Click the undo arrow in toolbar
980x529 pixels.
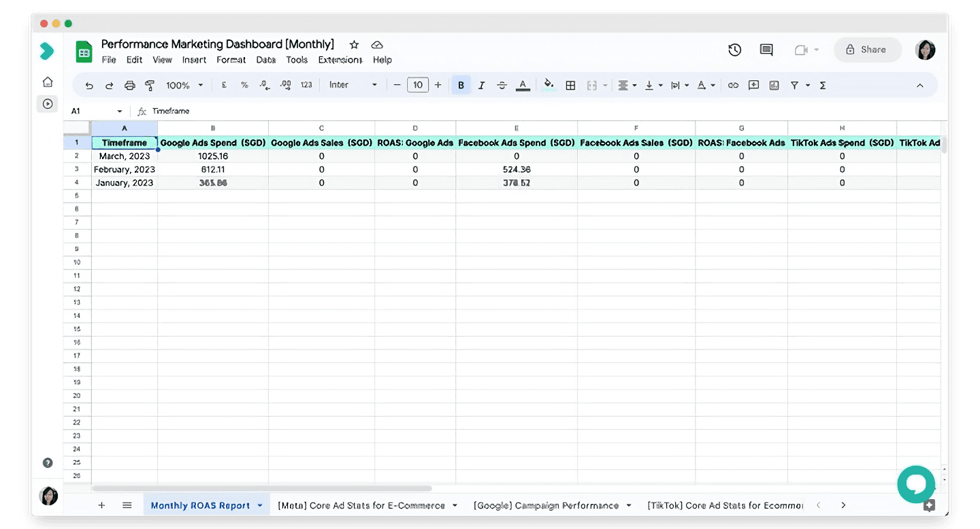[89, 86]
